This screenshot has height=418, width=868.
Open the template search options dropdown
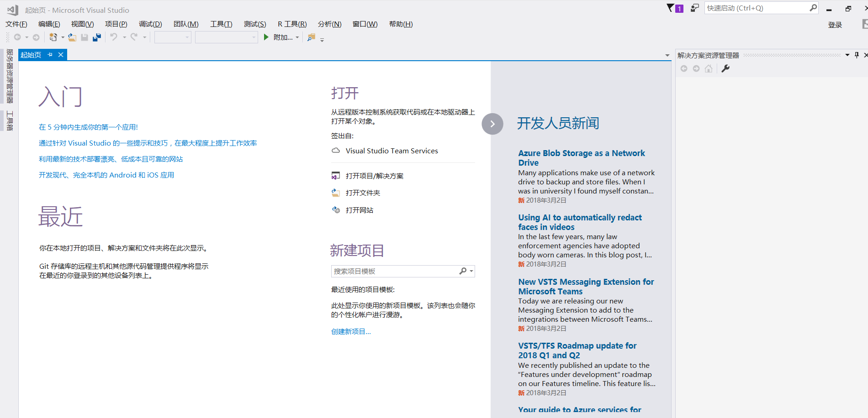click(471, 271)
